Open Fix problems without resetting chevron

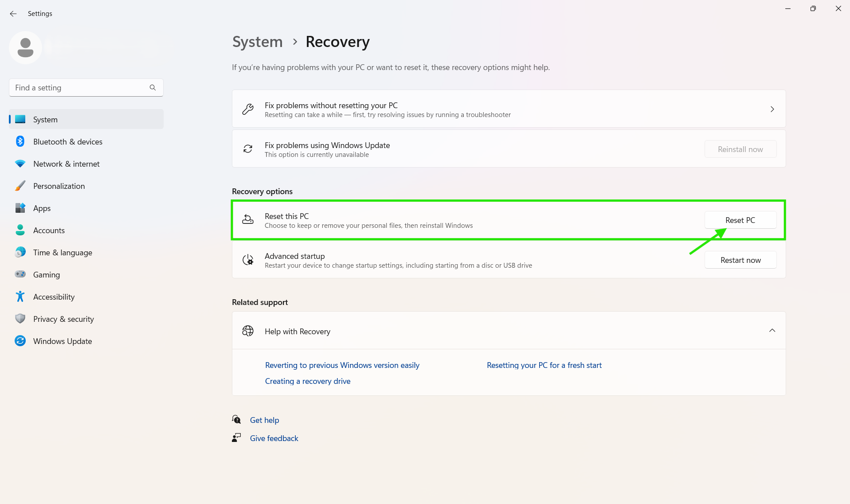[x=772, y=109]
